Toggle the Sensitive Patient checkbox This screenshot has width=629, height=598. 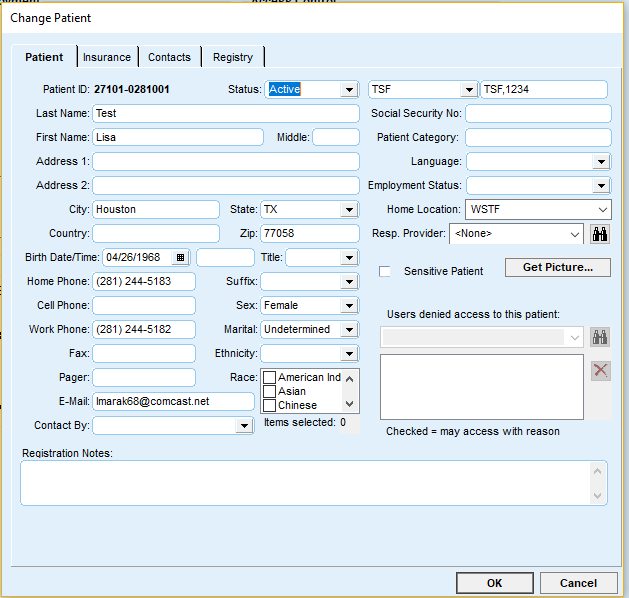coord(385,271)
